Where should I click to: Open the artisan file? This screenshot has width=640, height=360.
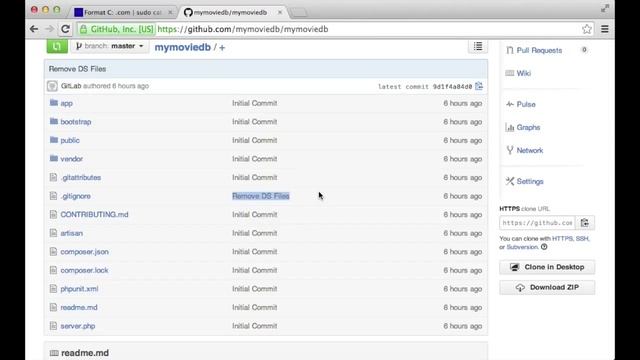71,233
